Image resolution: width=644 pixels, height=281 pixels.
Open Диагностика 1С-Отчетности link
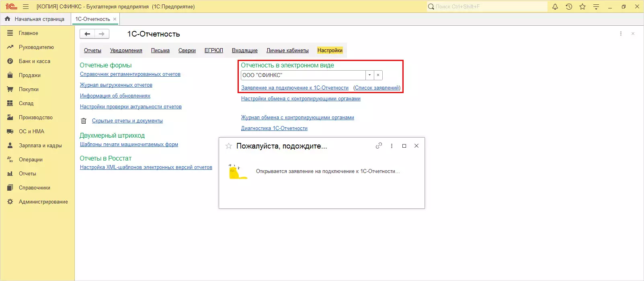(x=274, y=128)
